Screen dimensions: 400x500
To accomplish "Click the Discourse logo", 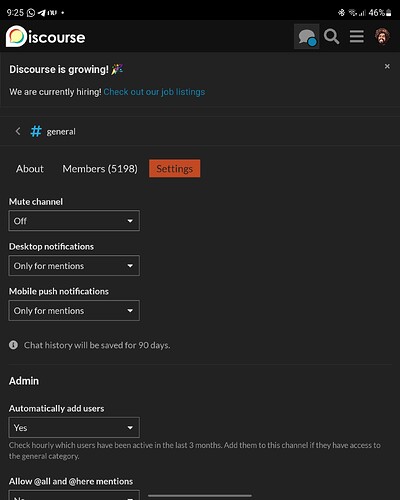I will click(x=46, y=36).
